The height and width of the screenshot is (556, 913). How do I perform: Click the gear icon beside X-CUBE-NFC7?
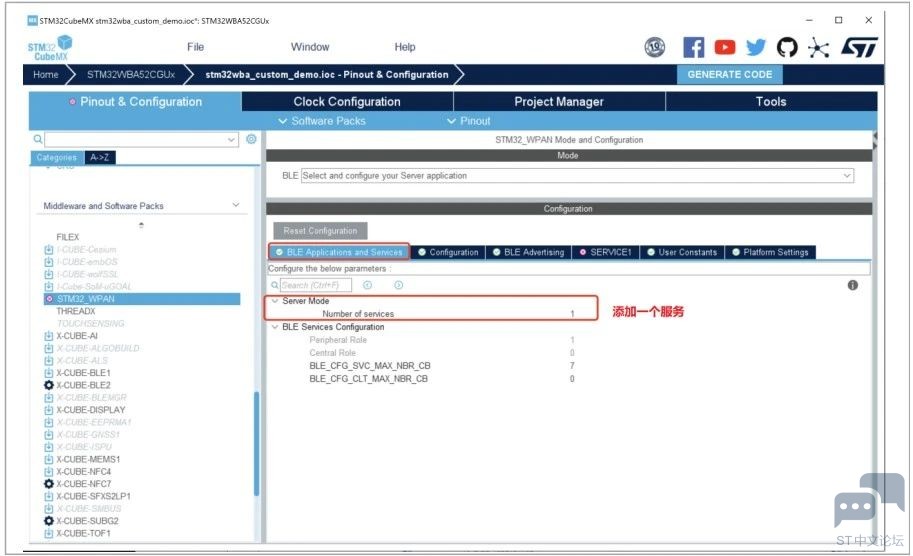[x=49, y=484]
